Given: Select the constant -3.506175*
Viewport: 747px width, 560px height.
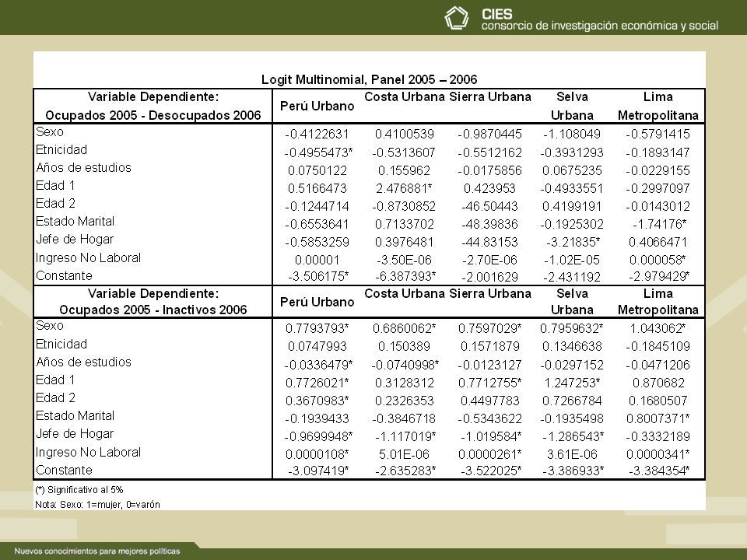Looking at the screenshot, I should click(318, 277).
